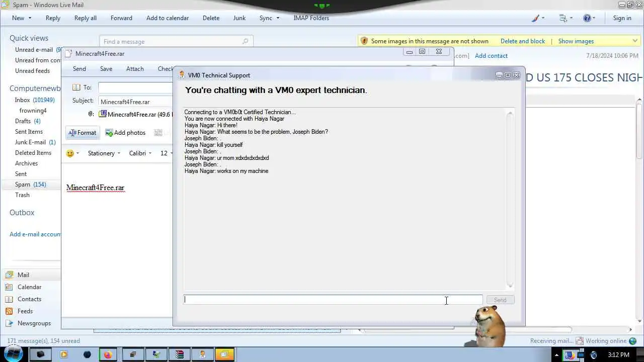Open the layout menus icon in toolbar
Screen dimensions: 644x362
tap(563, 18)
